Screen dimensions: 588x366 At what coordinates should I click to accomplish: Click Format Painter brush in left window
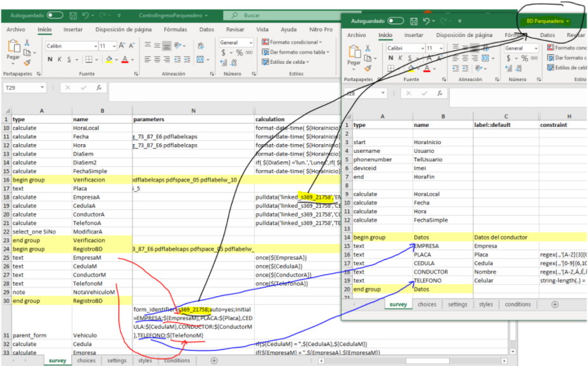pos(27,62)
